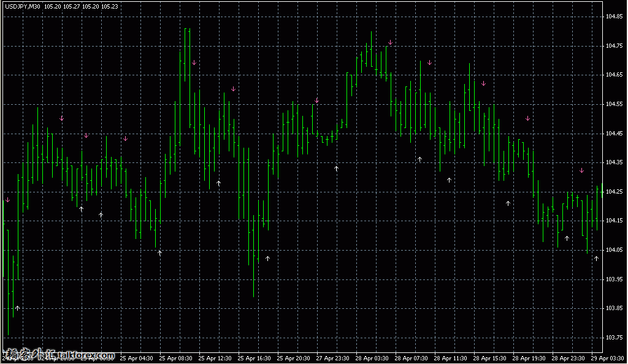
Task: Select the 104.75 price axis label
Action: tap(614, 46)
